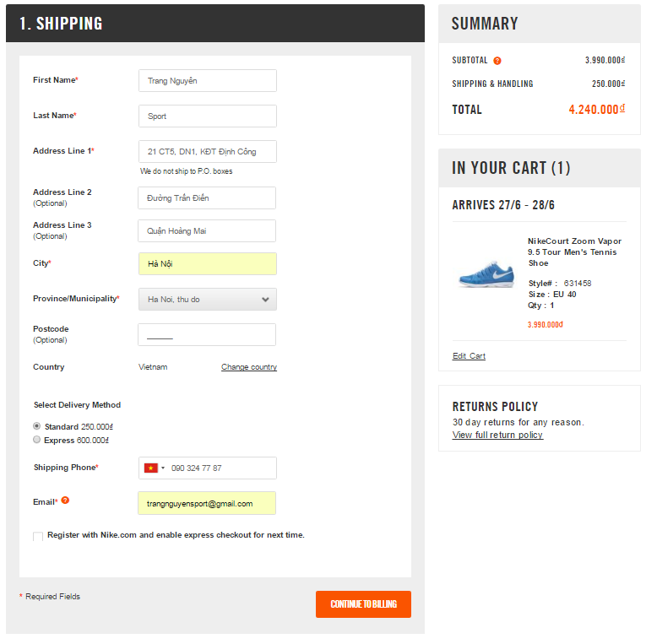Click the Vietnam flag country code selector
Viewport: 646px width, 644px height.
154,468
